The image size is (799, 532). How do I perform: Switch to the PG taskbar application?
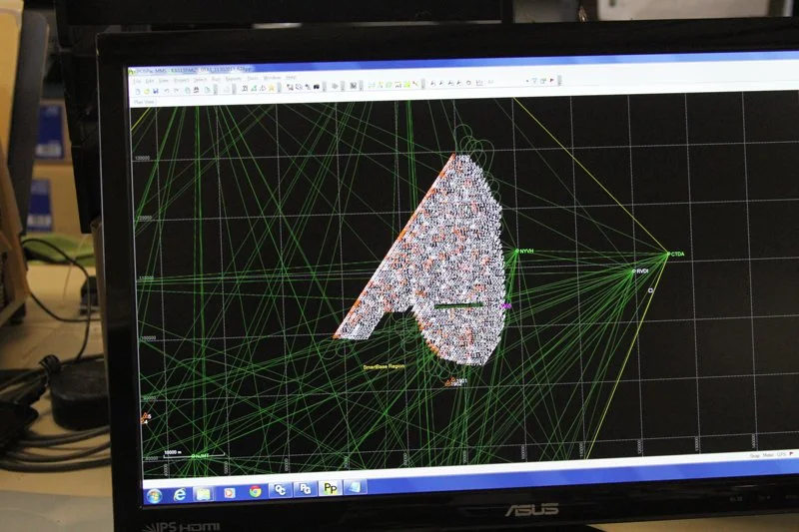(305, 489)
